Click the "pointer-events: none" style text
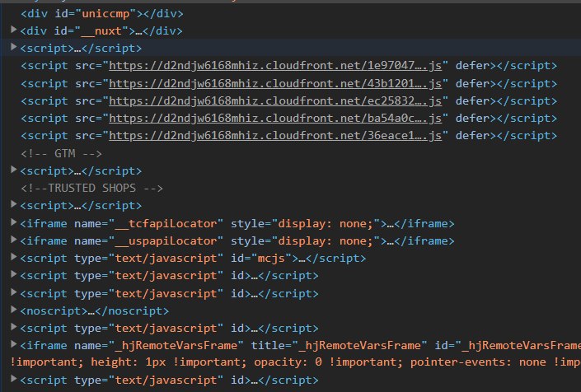Image resolution: width=581 pixels, height=392 pixels. pos(478,362)
